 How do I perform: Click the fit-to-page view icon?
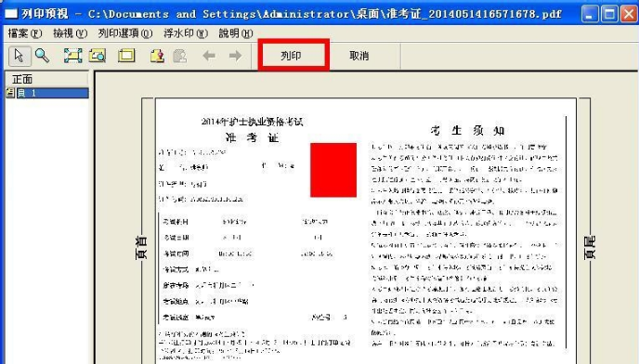(73, 56)
